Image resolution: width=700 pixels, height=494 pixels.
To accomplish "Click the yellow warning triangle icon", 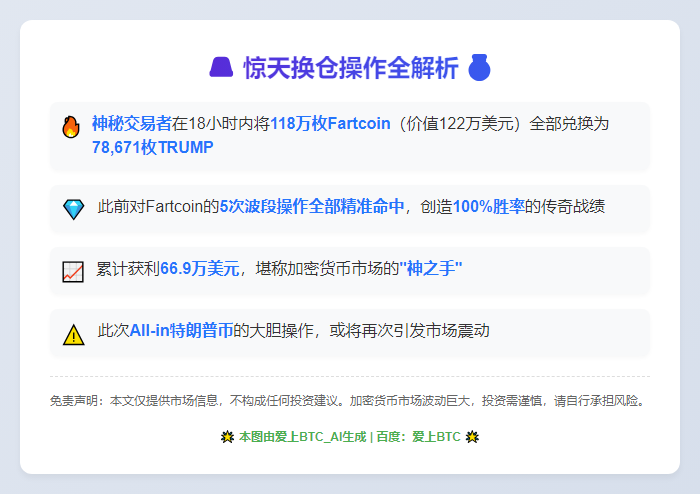I will [x=74, y=334].
